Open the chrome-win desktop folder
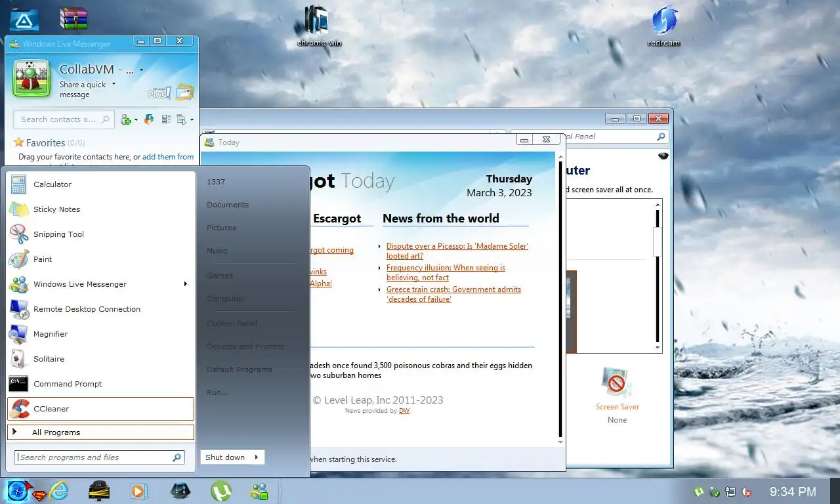Image resolution: width=840 pixels, height=504 pixels. (319, 26)
